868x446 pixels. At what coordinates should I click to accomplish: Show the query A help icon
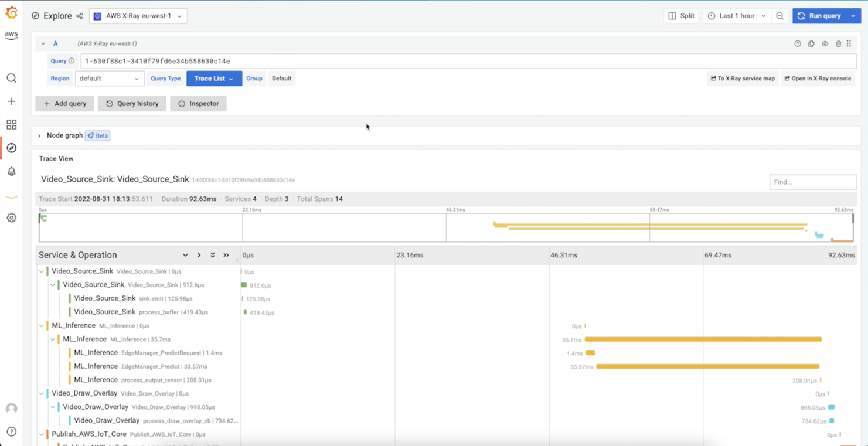click(798, 43)
